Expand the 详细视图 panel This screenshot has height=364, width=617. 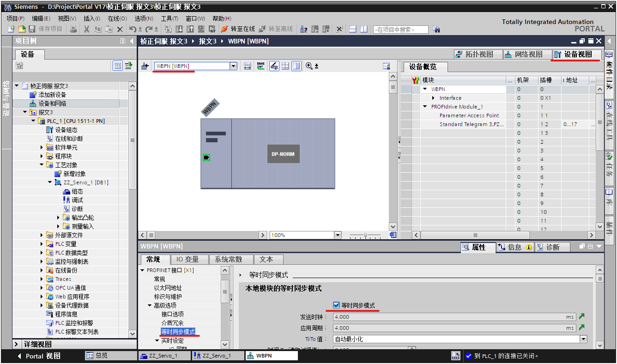point(17,344)
